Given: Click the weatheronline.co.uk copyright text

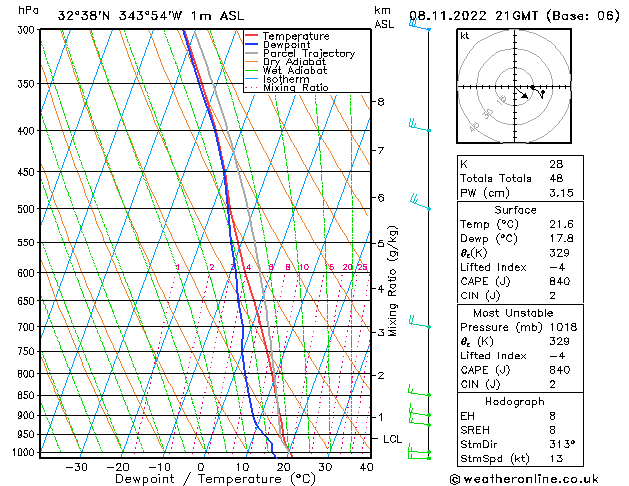Looking at the screenshot, I should click(524, 479).
